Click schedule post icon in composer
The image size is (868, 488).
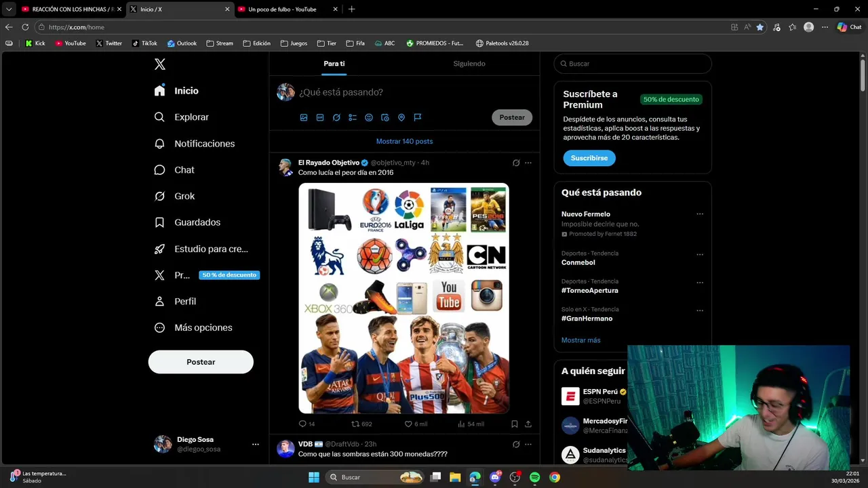[385, 117]
